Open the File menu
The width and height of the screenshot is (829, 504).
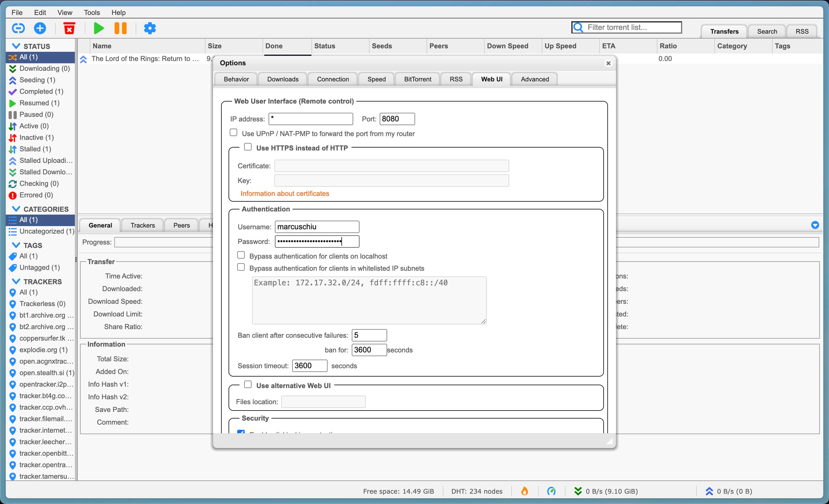click(x=17, y=12)
